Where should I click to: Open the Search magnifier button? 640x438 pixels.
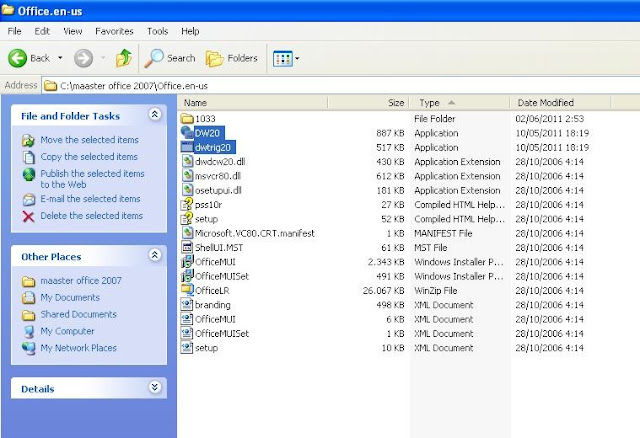click(170, 58)
